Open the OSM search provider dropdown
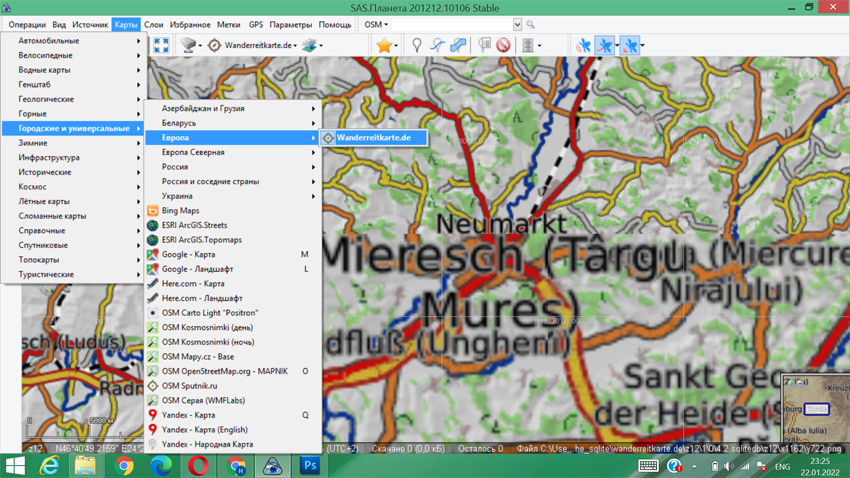Screen dimensions: 850x478 coord(376,24)
